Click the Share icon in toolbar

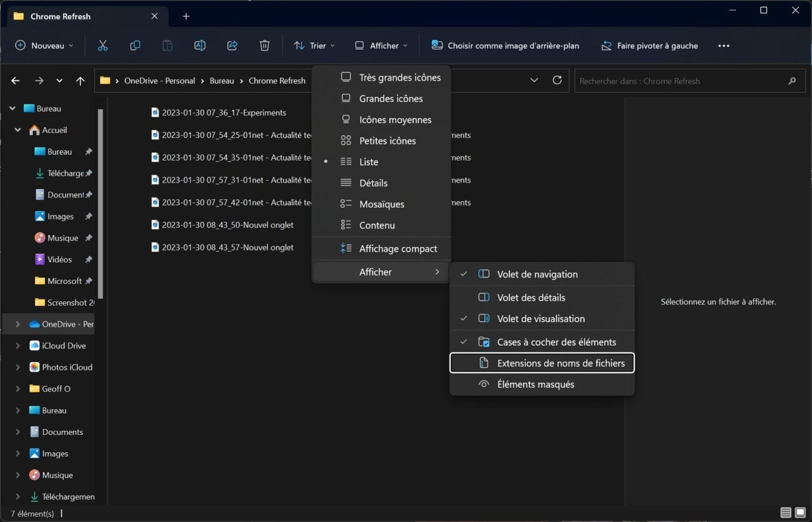coord(232,45)
